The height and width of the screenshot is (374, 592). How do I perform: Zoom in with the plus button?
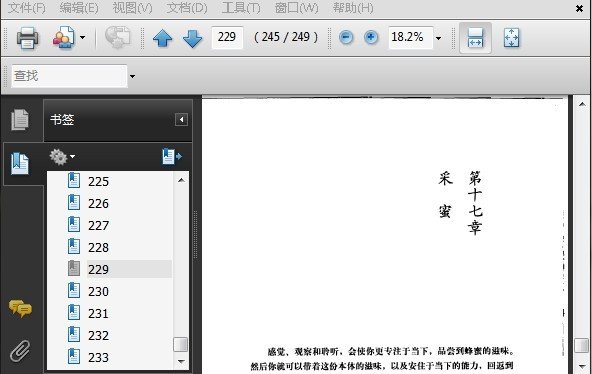[371, 37]
